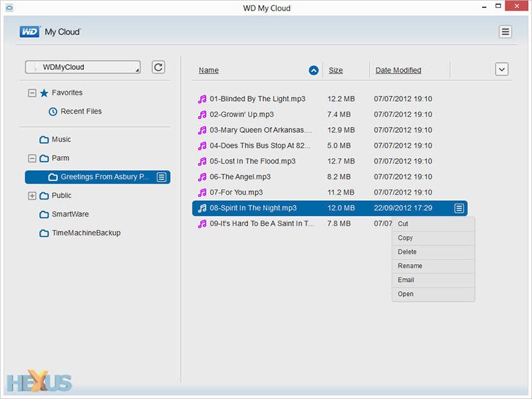Select Greetings From Asbury P... folder name
532x399 pixels.
[x=105, y=177]
